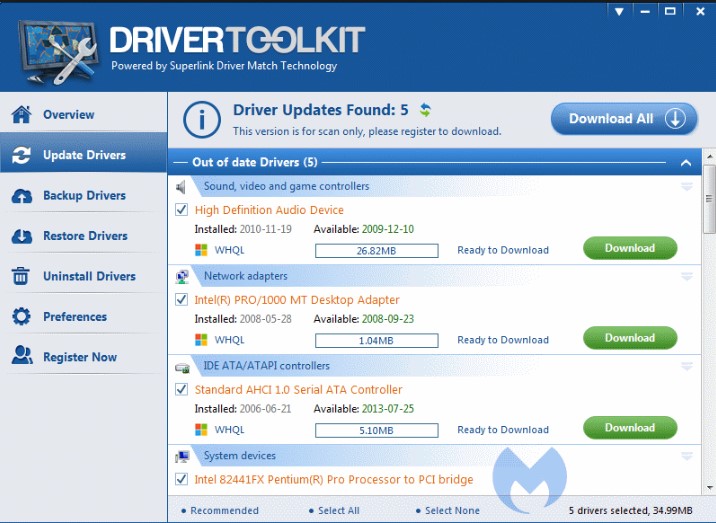Click the WHQL Windows logo for AHCI Controller
This screenshot has height=523, width=716.
[201, 429]
